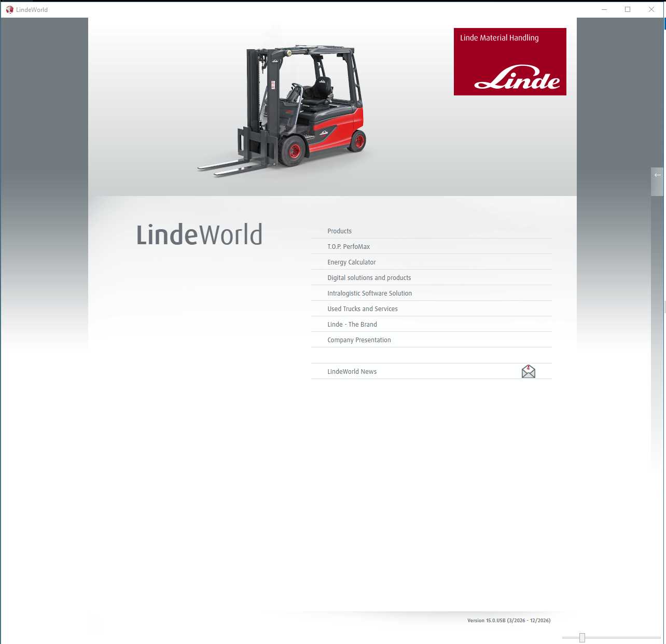Go to Used Trucks and Services
The height and width of the screenshot is (644, 666).
click(431, 309)
